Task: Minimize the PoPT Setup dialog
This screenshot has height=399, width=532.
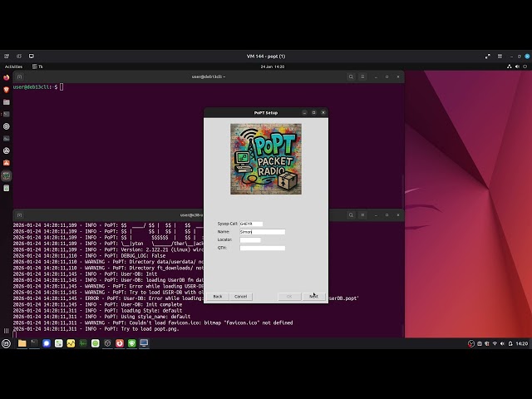Action: [x=304, y=112]
